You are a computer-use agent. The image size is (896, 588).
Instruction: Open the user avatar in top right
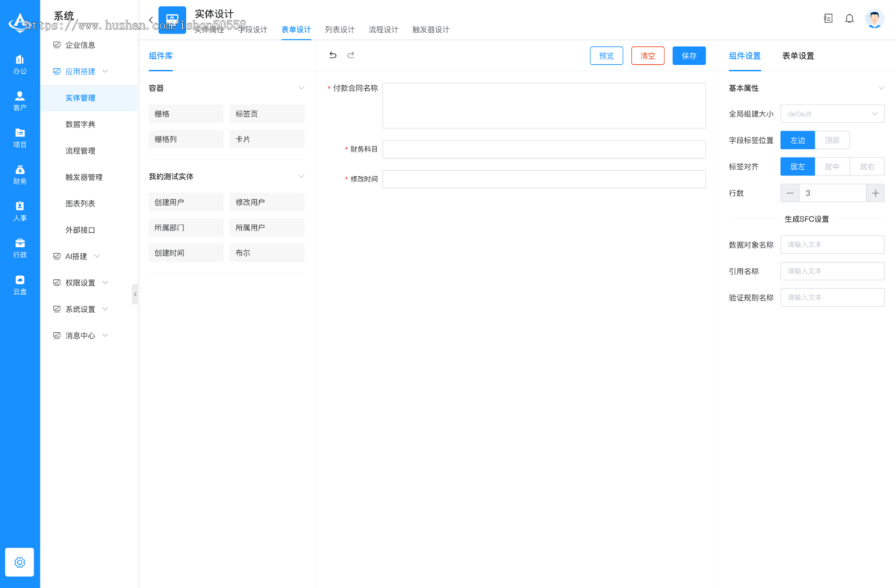click(874, 19)
